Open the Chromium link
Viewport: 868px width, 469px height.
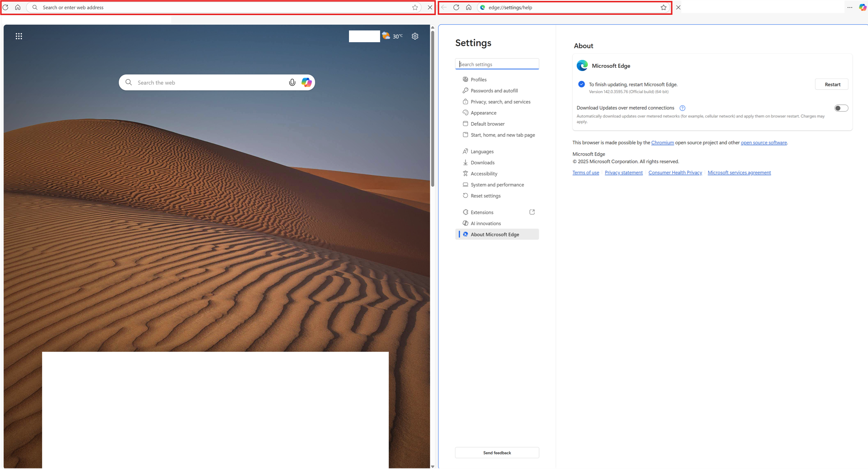coord(662,142)
